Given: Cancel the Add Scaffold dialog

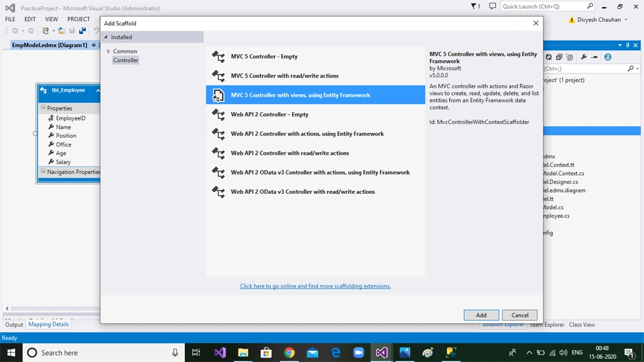Looking at the screenshot, I should point(519,315).
